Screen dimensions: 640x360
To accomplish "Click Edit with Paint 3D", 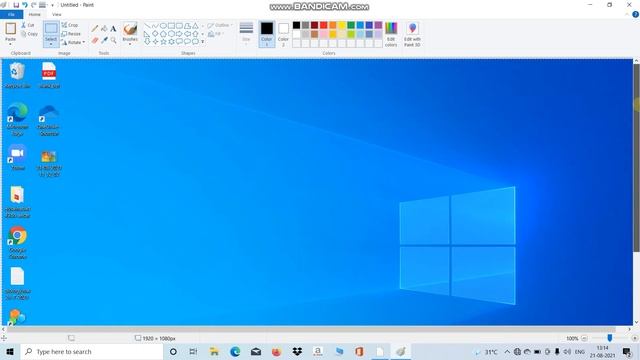I will tap(412, 34).
